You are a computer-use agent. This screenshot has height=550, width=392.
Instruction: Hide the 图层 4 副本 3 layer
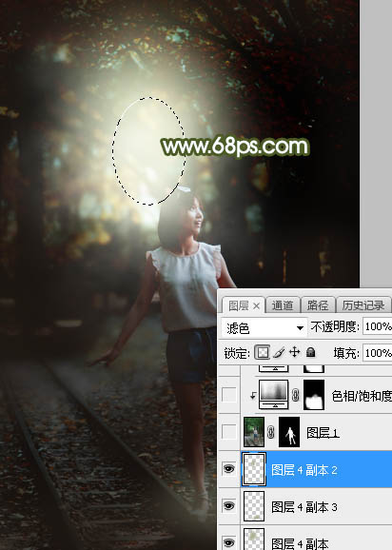pos(229,506)
